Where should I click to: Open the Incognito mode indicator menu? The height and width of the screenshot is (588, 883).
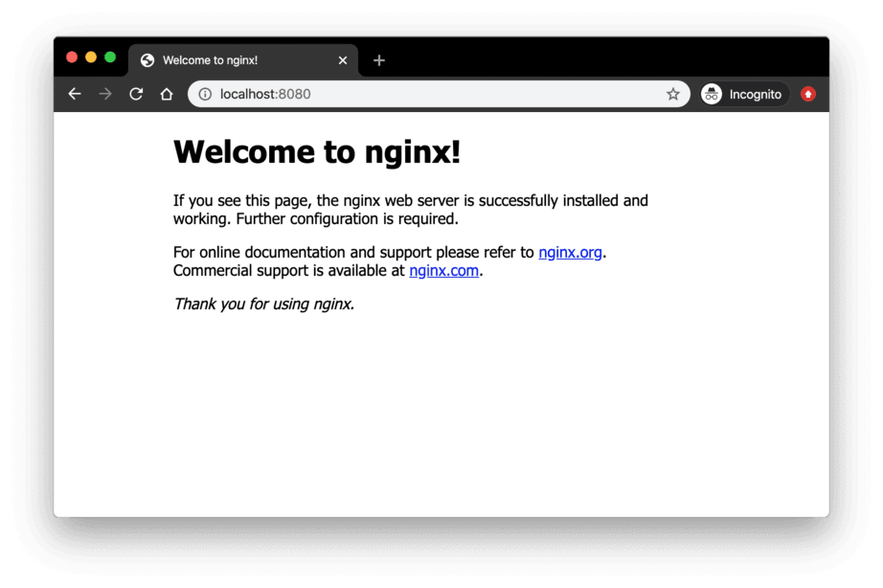point(743,93)
